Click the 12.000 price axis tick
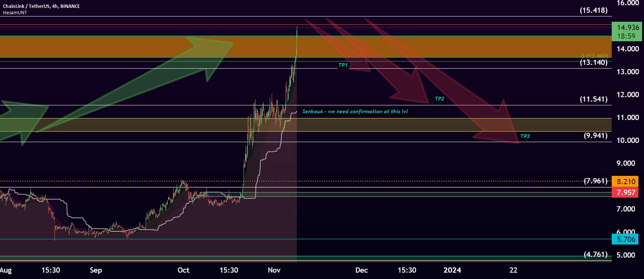644x279 pixels. (x=628, y=94)
